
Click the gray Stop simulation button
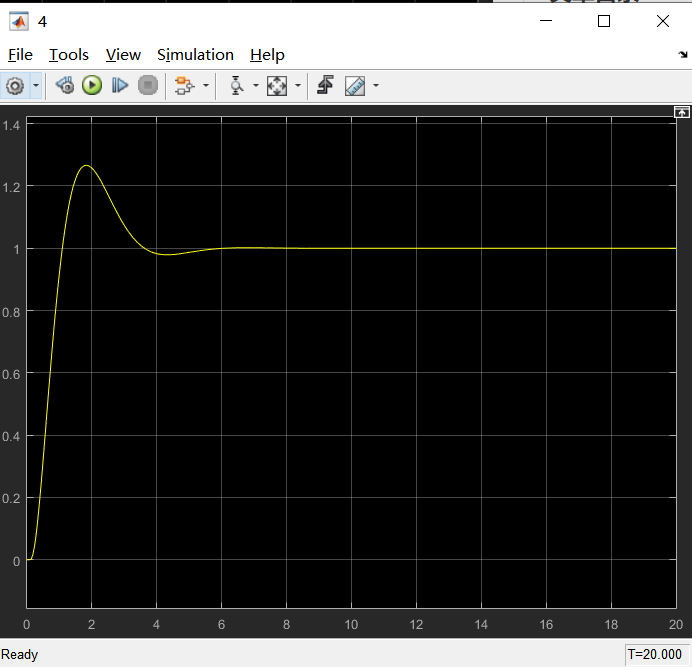148,85
